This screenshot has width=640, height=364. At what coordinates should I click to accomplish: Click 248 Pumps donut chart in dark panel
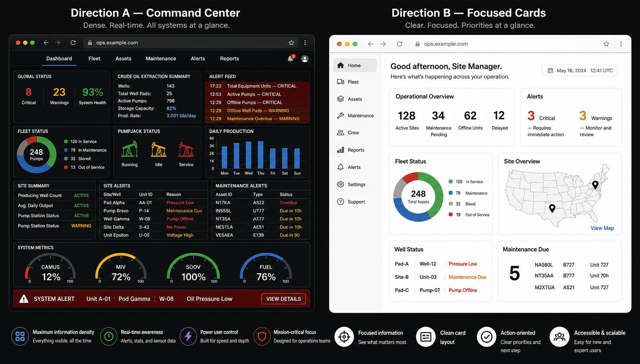36,155
